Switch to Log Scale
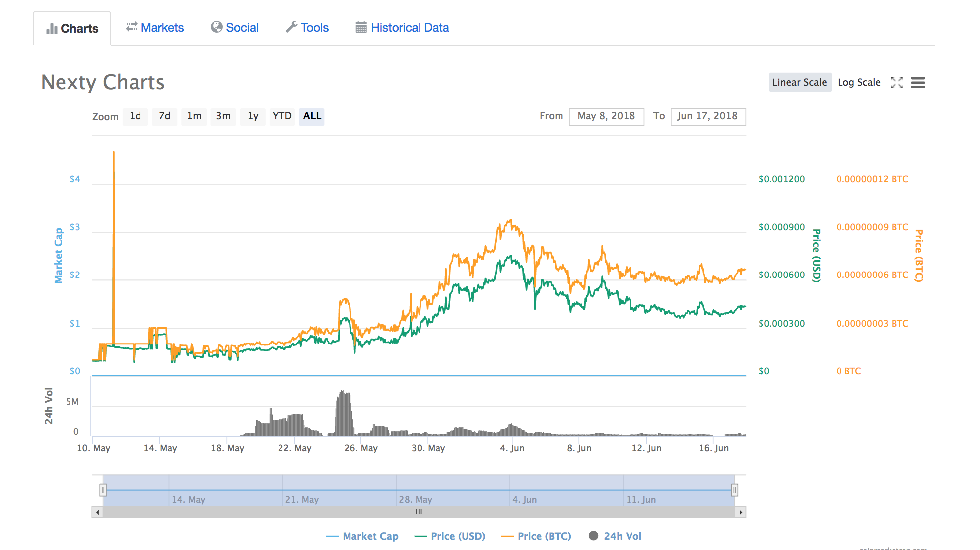 [x=859, y=83]
